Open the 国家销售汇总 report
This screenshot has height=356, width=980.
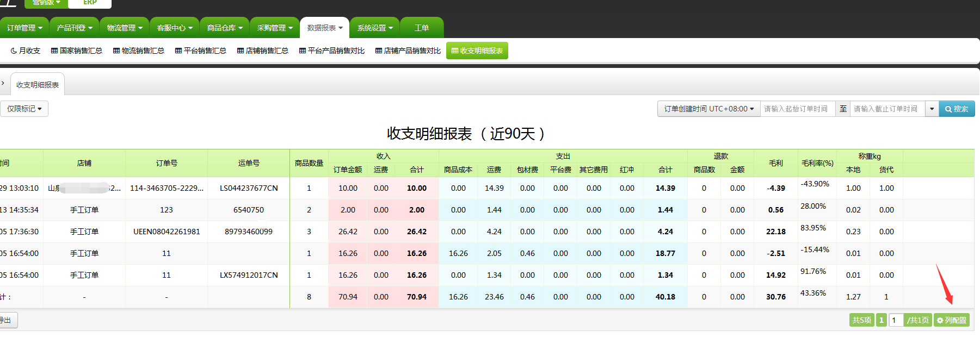click(x=77, y=51)
